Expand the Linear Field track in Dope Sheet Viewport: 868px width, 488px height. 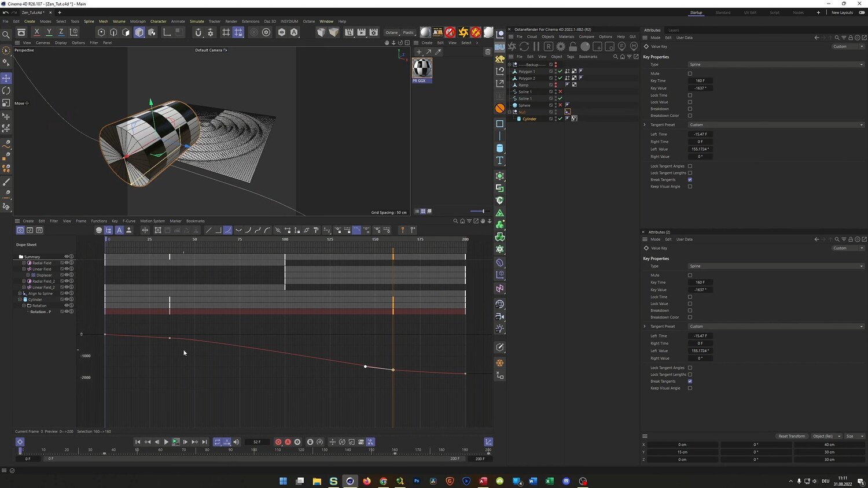click(24, 269)
